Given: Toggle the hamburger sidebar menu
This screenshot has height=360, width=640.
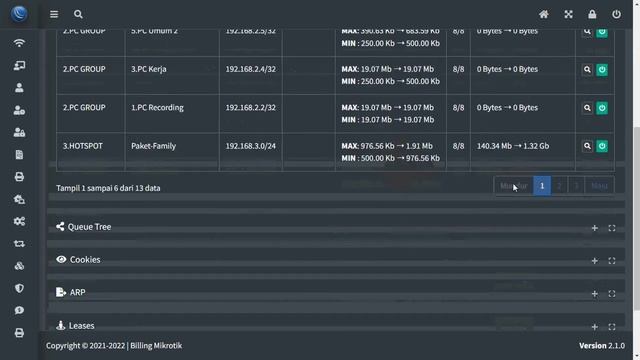Looking at the screenshot, I should pyautogui.click(x=54, y=14).
